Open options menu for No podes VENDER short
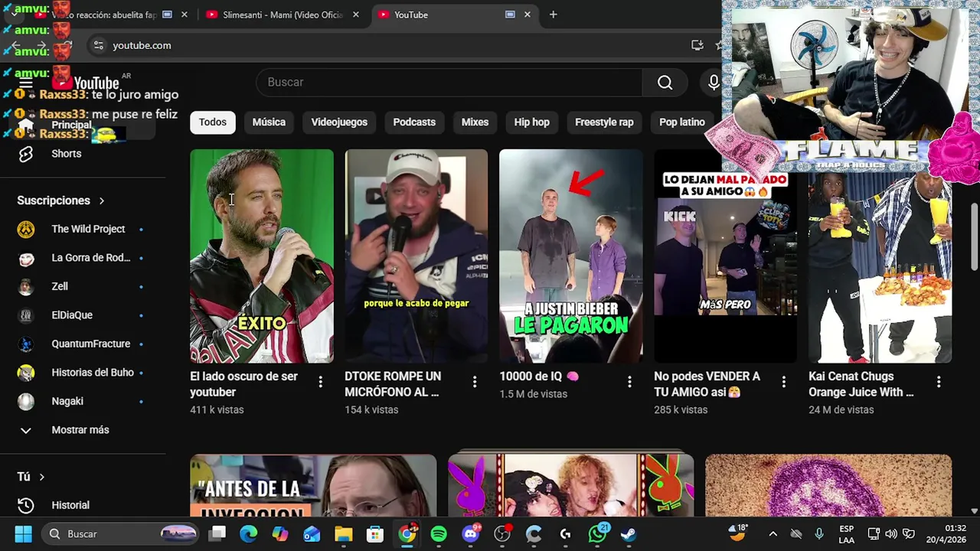 click(x=784, y=382)
